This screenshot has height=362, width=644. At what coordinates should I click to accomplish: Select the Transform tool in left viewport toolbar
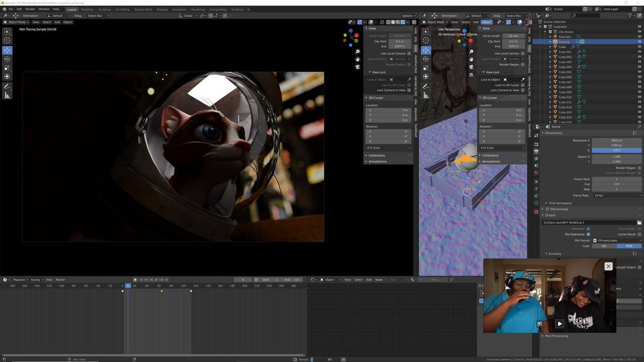coord(7,77)
